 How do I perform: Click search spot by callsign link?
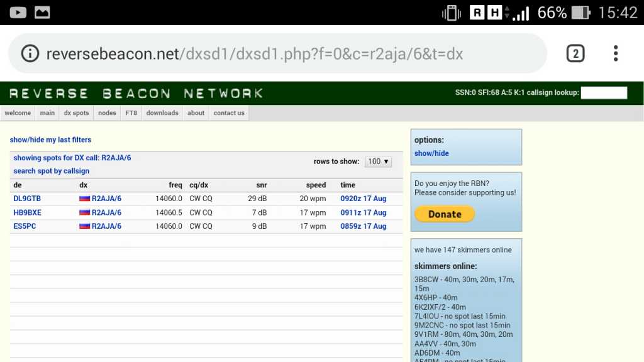(x=52, y=171)
